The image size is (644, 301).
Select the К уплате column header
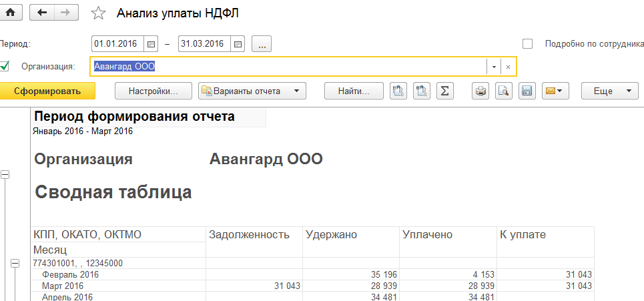pos(545,242)
